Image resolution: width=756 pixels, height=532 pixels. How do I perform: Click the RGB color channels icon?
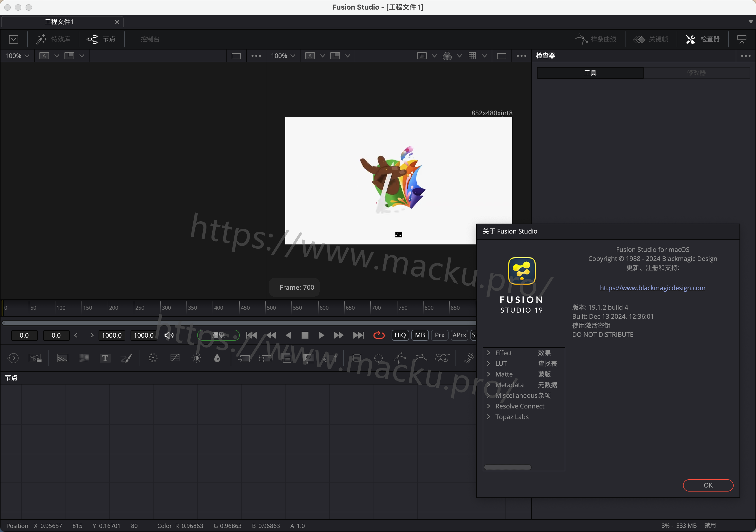[x=447, y=56]
